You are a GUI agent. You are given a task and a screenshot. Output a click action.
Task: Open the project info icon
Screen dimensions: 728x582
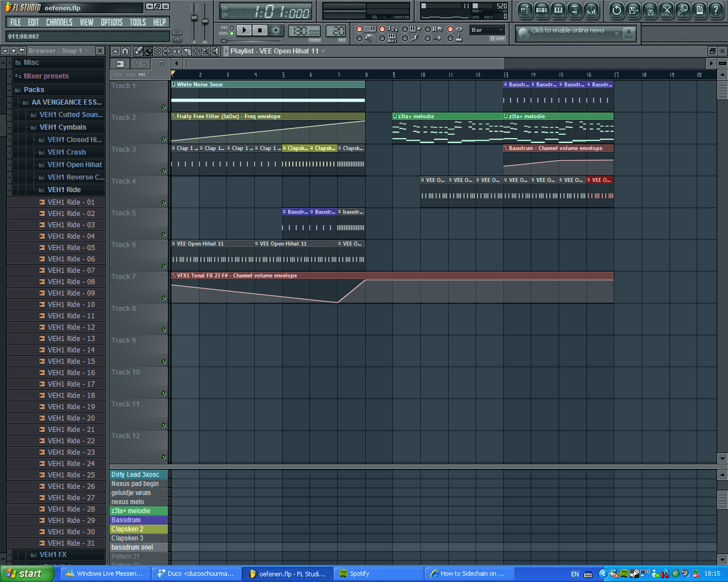(699, 10)
